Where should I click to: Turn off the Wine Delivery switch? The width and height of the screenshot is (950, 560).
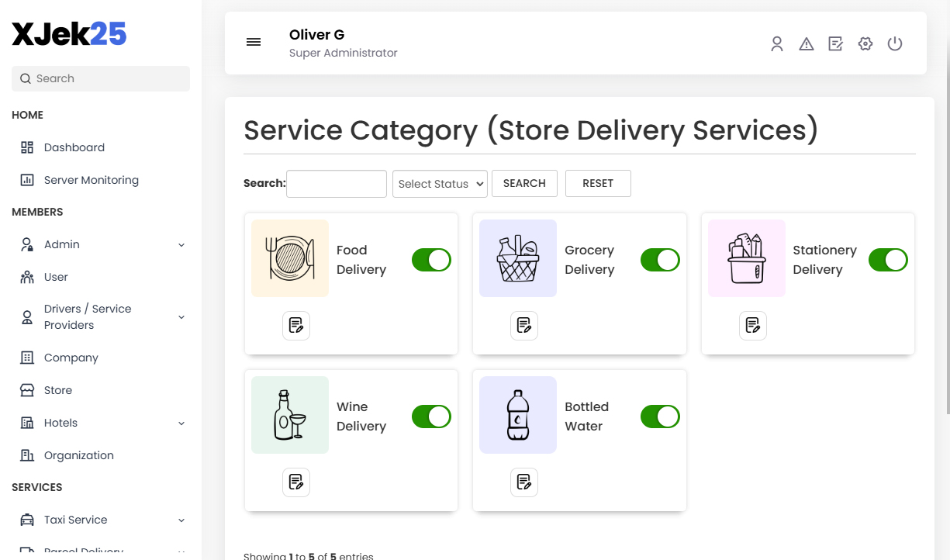(431, 417)
